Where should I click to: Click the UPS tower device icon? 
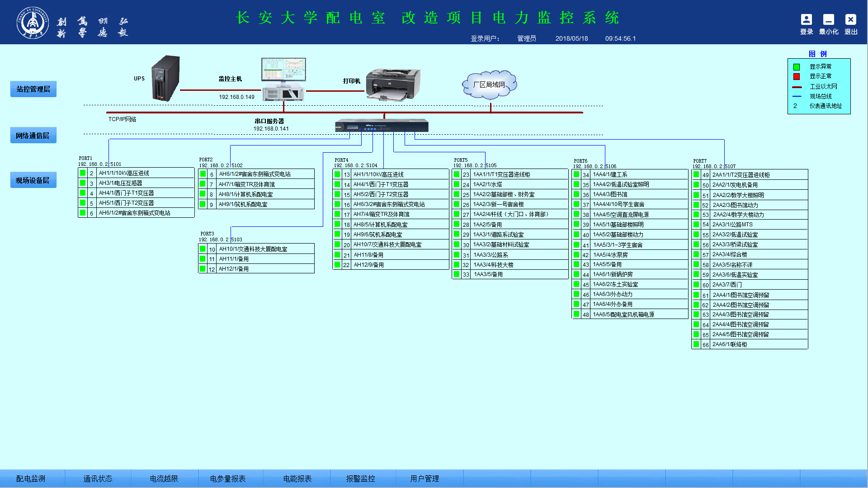165,78
